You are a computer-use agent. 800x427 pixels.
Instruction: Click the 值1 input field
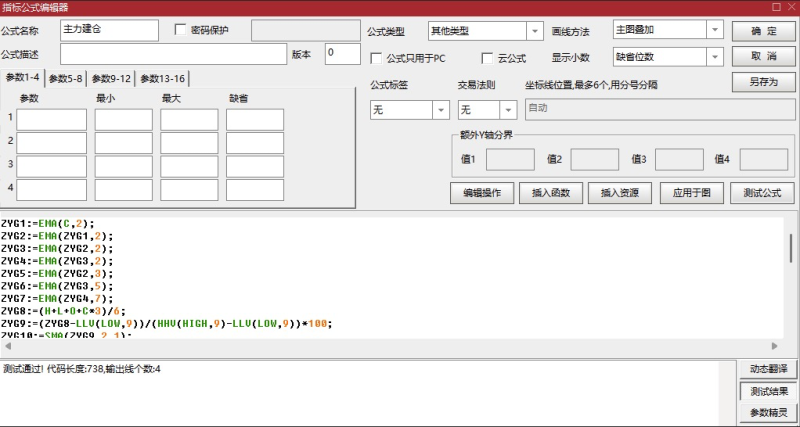click(x=510, y=160)
